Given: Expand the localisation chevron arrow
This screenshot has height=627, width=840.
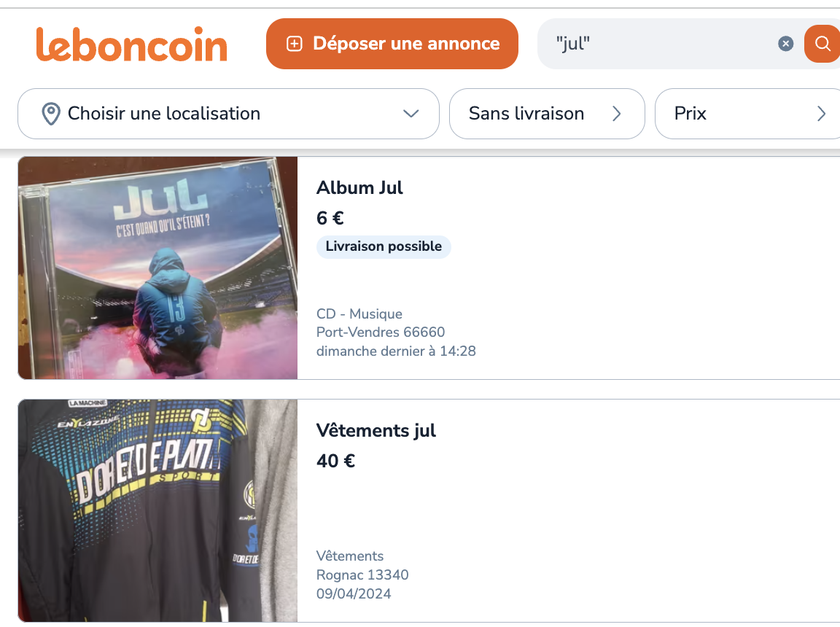Looking at the screenshot, I should click(x=411, y=114).
